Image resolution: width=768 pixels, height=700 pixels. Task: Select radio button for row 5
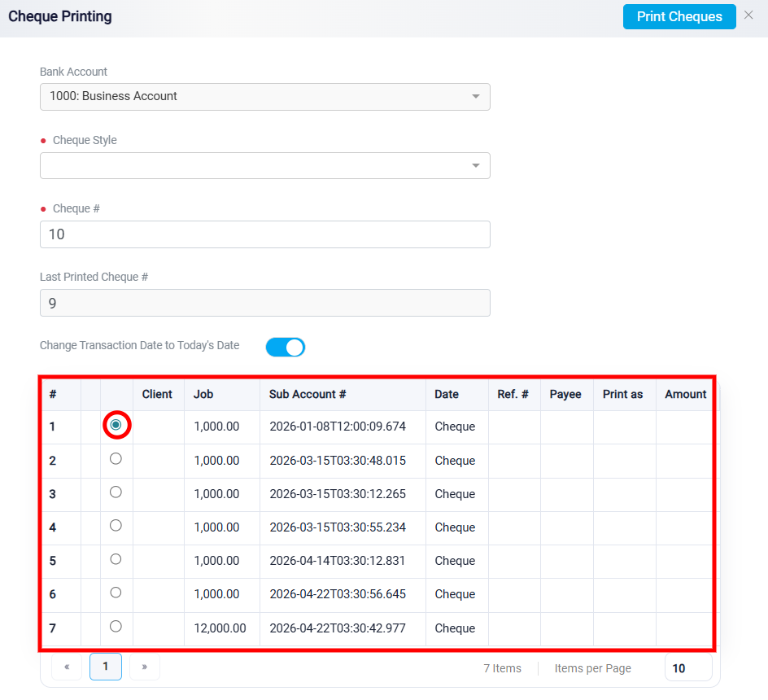pyautogui.click(x=116, y=559)
